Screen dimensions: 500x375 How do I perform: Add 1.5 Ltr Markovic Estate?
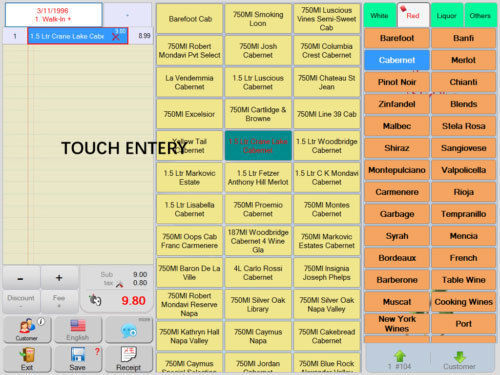point(190,178)
